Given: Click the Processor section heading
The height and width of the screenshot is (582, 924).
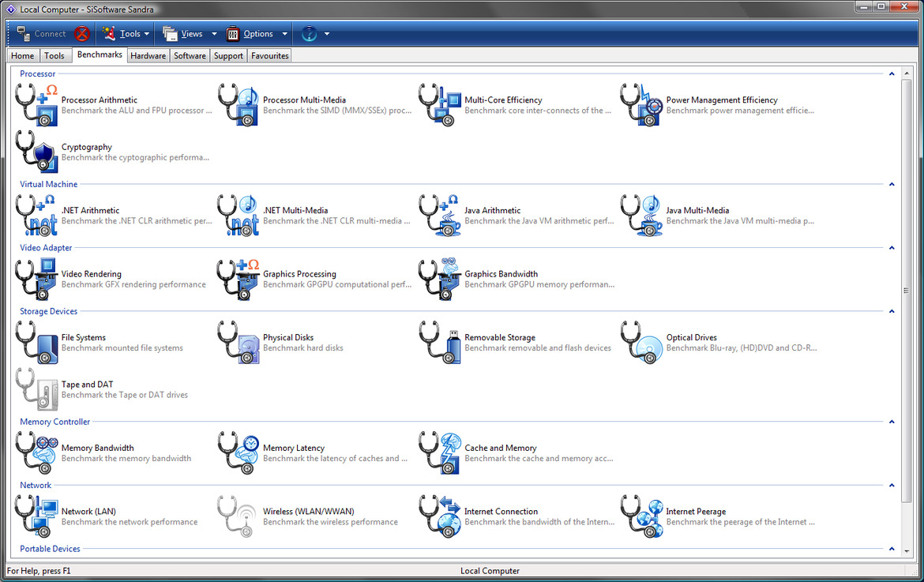Looking at the screenshot, I should pyautogui.click(x=38, y=73).
